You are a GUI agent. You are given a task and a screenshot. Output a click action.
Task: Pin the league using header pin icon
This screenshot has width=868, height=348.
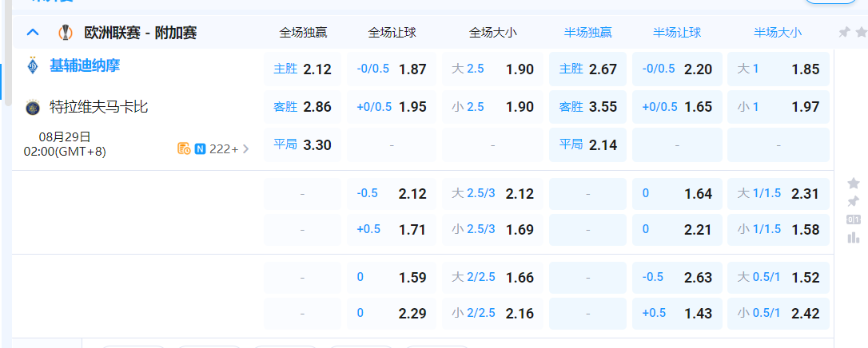click(x=844, y=33)
